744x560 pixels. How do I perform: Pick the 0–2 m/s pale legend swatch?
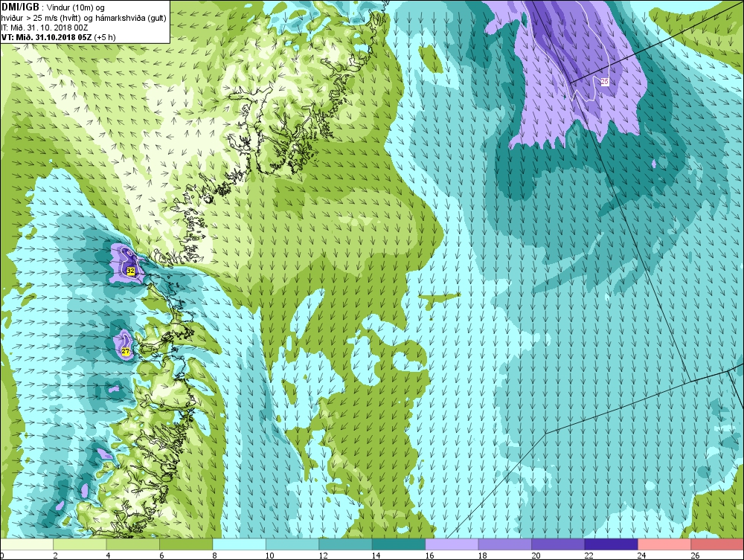click(27, 544)
